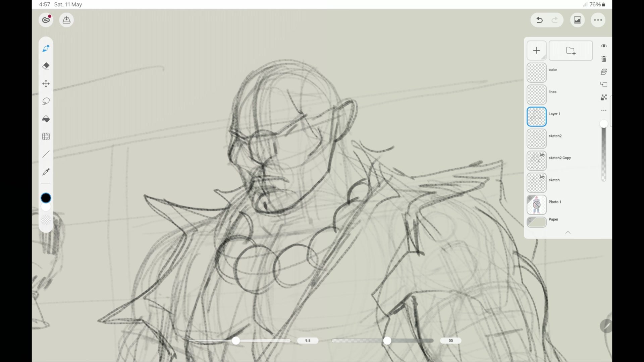Screen dimensions: 644x362
Task: Delete layer with trash icon
Action: 604,59
